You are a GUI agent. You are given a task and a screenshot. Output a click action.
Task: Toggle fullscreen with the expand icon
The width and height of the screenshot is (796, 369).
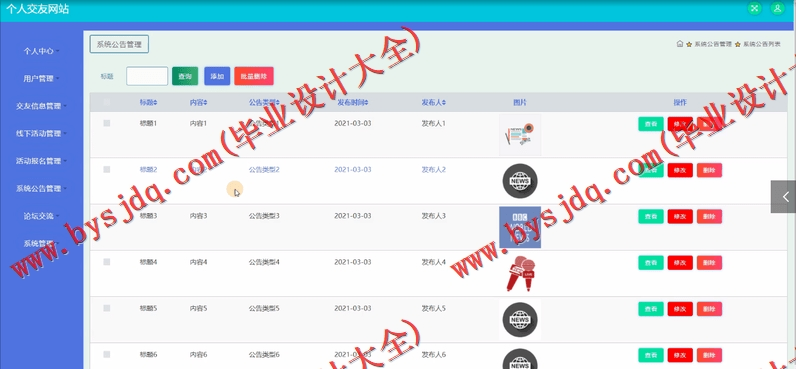(x=755, y=8)
